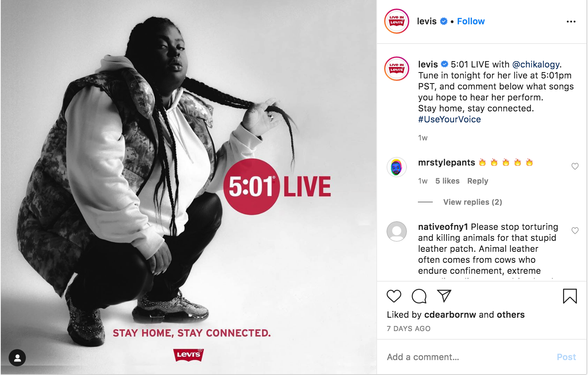Open the nativeofny1 default avatar
The height and width of the screenshot is (375, 588).
click(x=397, y=231)
